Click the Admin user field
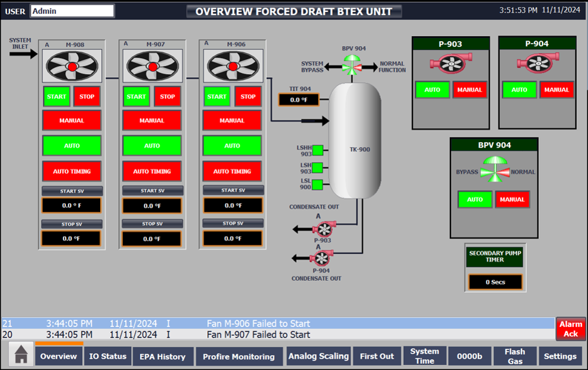Image resolution: width=588 pixels, height=370 pixels. [72, 11]
